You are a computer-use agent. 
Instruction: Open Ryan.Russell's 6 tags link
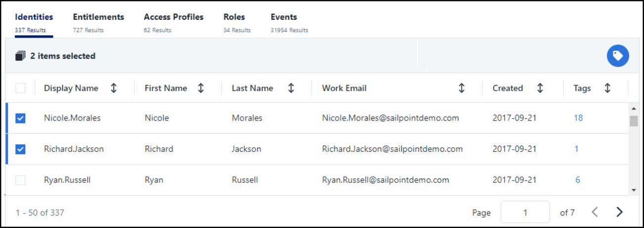point(578,180)
